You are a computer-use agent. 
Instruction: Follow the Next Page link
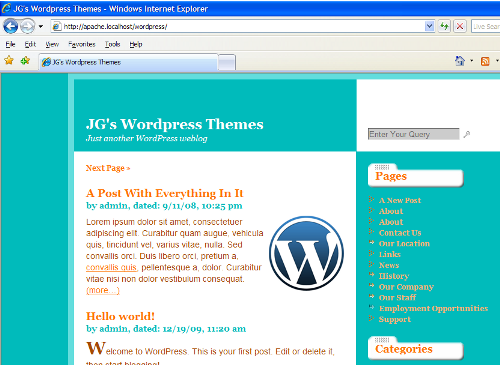108,168
